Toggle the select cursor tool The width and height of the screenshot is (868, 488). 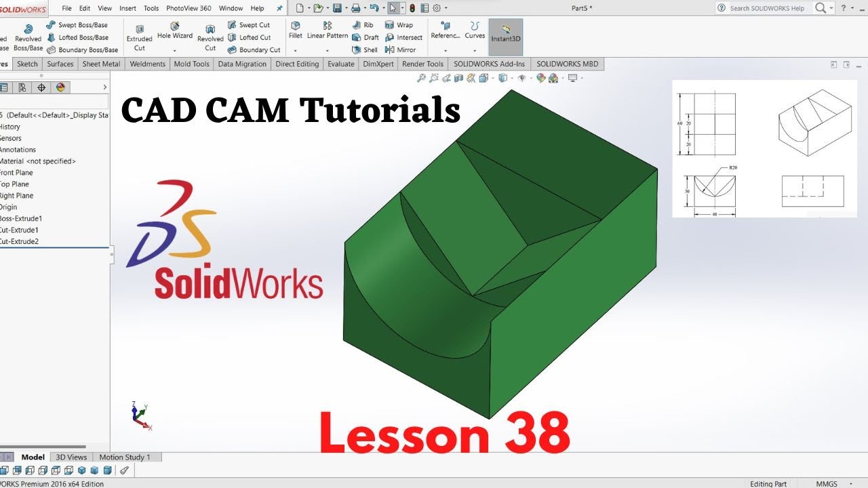pyautogui.click(x=393, y=8)
